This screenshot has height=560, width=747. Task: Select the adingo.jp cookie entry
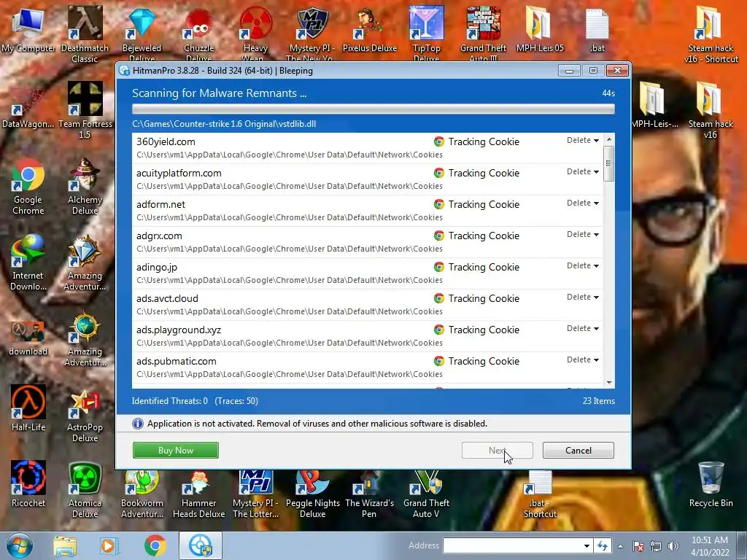point(368,274)
